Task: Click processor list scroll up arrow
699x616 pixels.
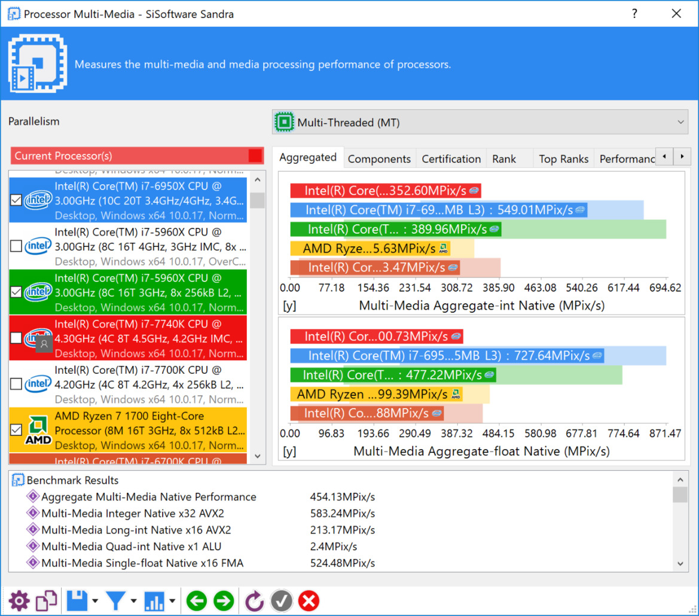Action: [257, 179]
